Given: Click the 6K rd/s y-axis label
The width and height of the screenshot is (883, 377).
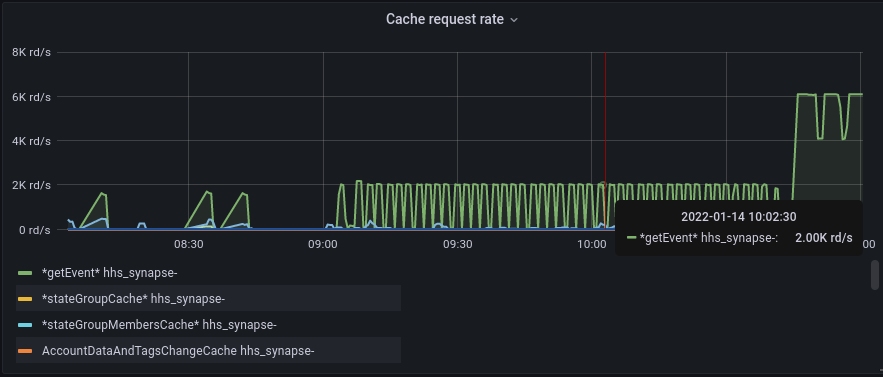Looking at the screenshot, I should (31, 97).
